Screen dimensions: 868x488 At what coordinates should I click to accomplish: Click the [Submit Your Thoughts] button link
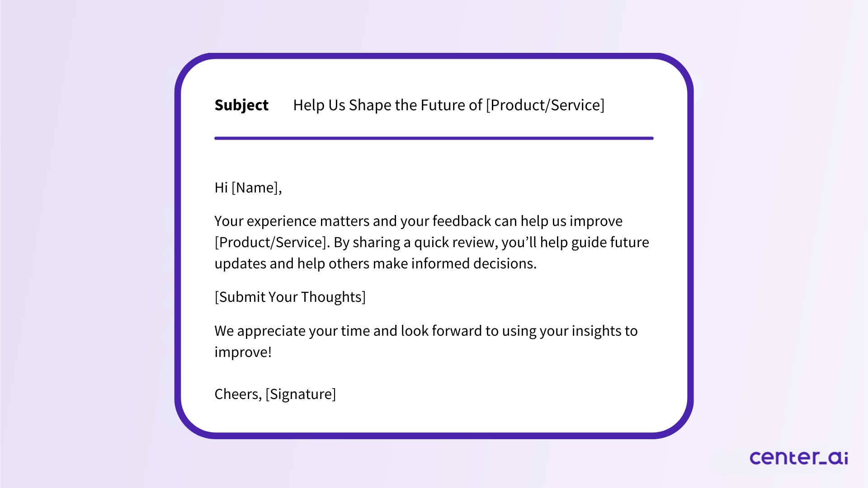tap(291, 297)
